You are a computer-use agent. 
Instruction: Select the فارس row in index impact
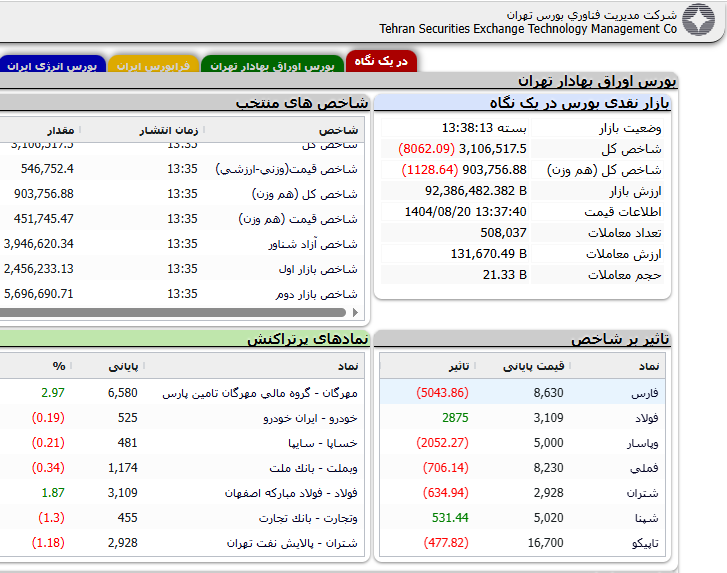point(522,393)
